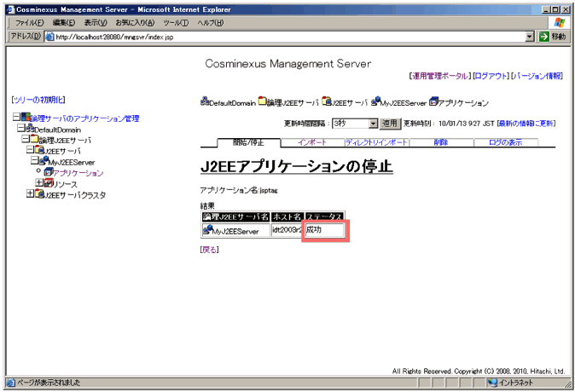The height and width of the screenshot is (392, 575).
Task: Open the 更新時間間隔 dropdown showing 3秒
Action: point(355,124)
